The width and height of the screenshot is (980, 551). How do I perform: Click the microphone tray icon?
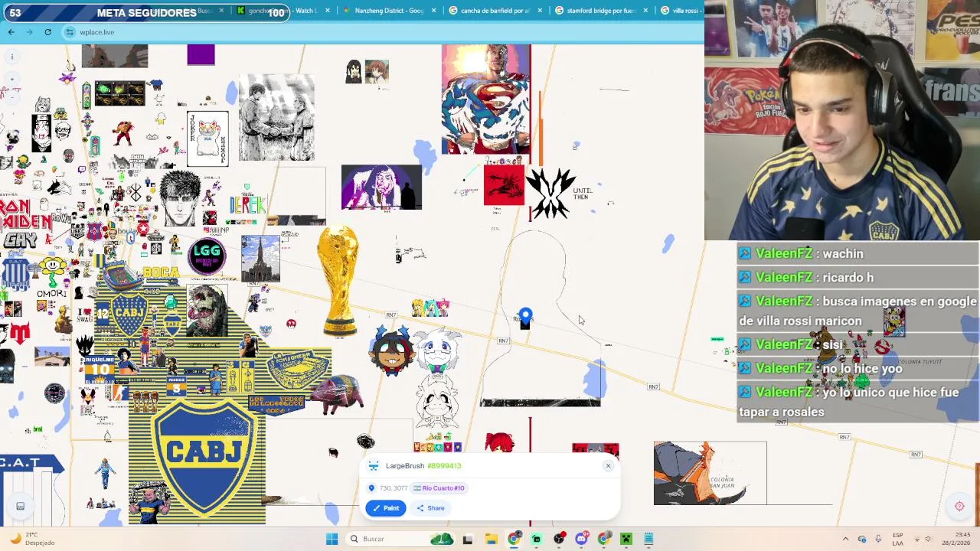click(x=877, y=539)
